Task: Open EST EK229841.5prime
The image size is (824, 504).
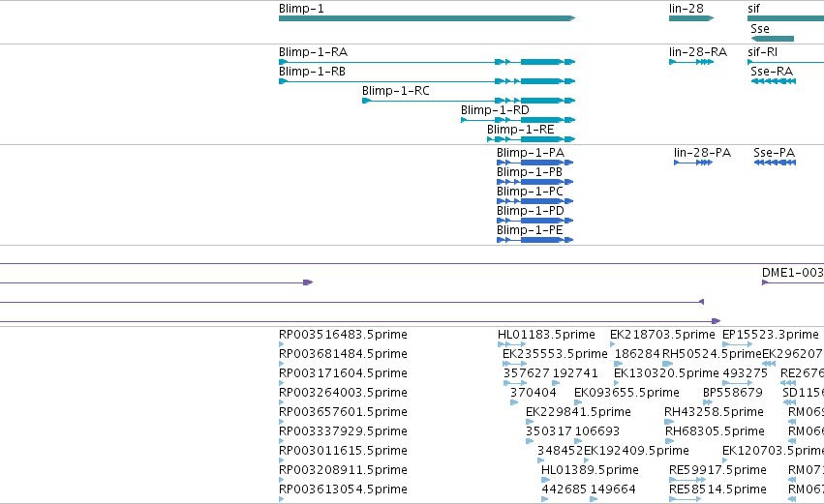Action: pyautogui.click(x=579, y=412)
